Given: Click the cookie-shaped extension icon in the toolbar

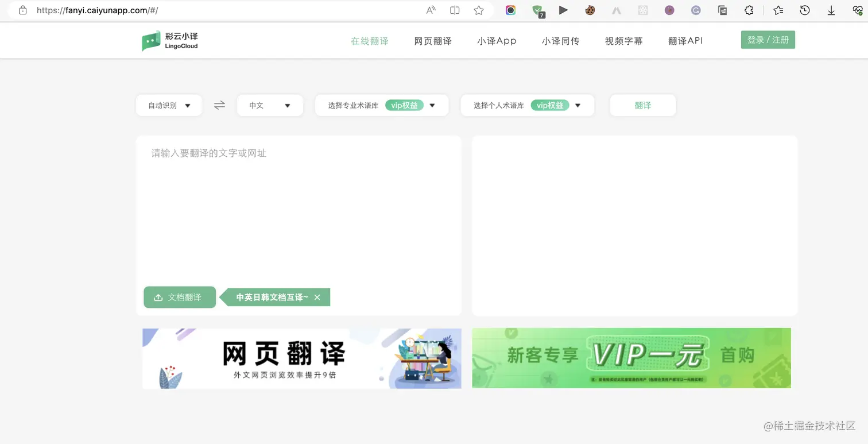Looking at the screenshot, I should pyautogui.click(x=590, y=10).
